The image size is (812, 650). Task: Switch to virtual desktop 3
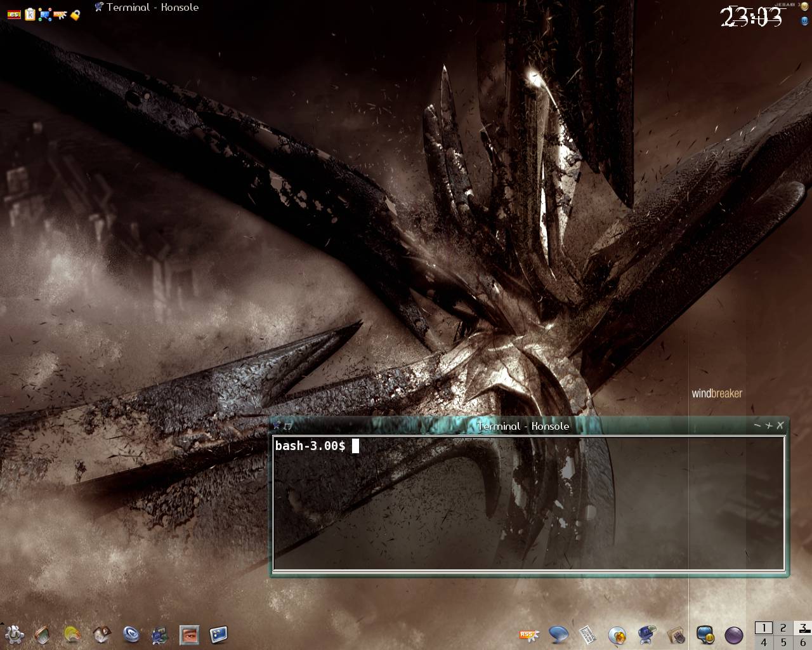coord(802,628)
